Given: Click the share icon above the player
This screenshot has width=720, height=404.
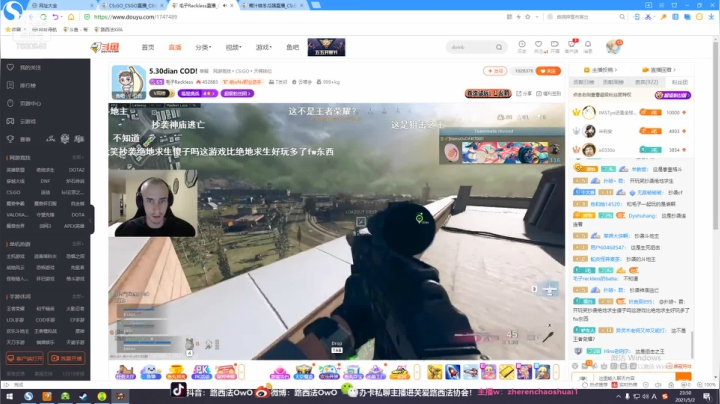Looking at the screenshot, I should (525, 93).
